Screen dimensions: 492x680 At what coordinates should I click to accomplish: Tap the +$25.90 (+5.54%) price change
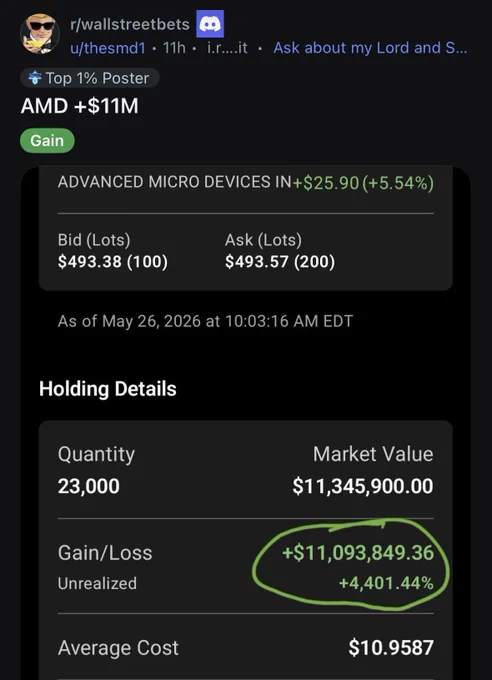click(363, 183)
